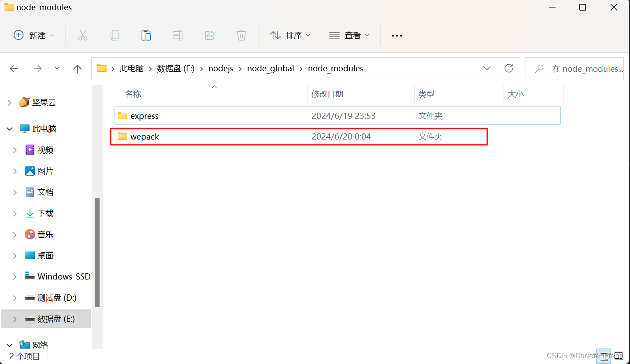Click nodejs in the address breadcrumb

(221, 69)
